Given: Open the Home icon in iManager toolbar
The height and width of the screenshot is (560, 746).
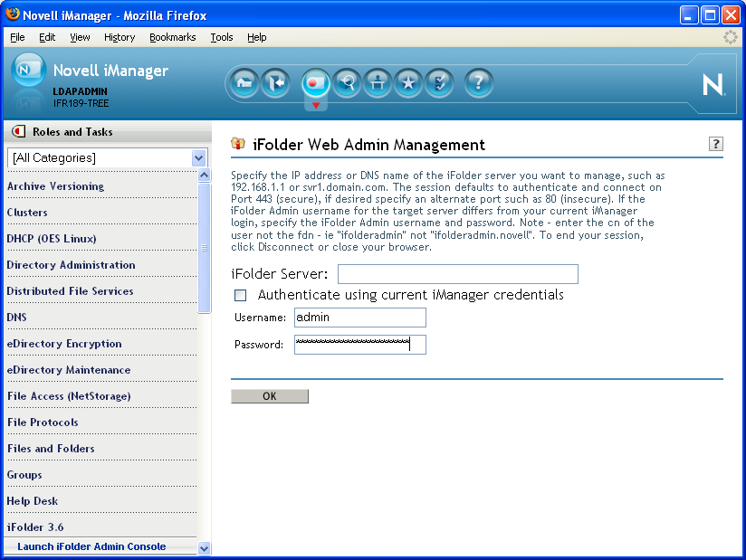Looking at the screenshot, I should 244,83.
